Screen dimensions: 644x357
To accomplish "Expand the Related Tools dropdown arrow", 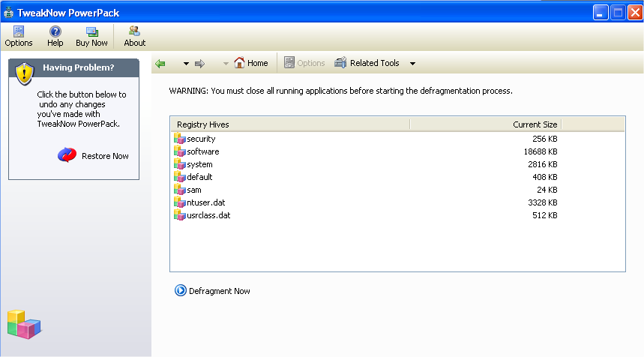I will tap(413, 64).
